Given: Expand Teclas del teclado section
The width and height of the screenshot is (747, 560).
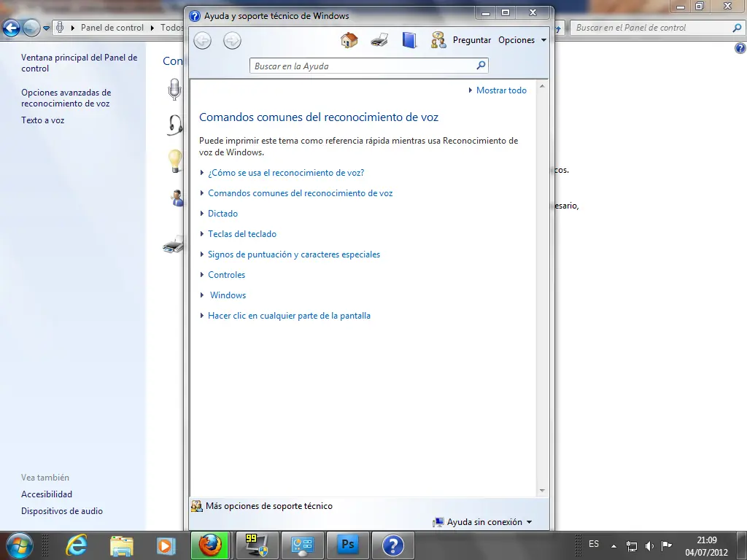Looking at the screenshot, I should (239, 234).
